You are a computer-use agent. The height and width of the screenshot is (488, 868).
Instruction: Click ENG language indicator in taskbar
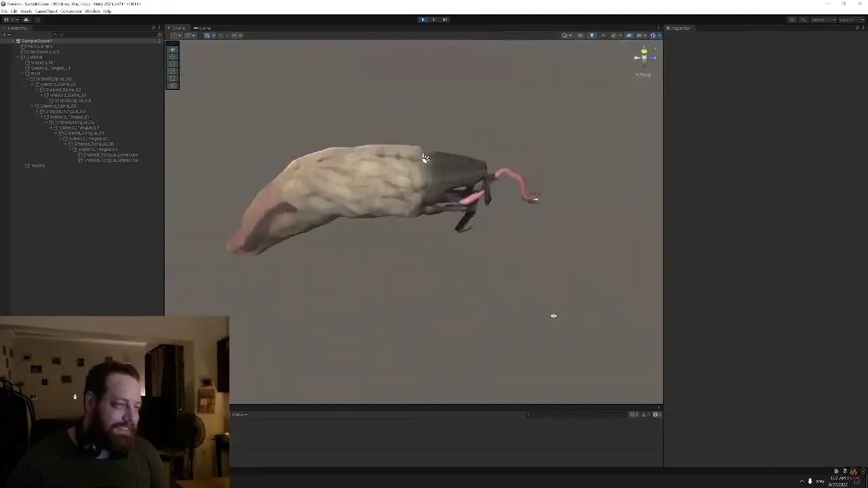tap(820, 481)
